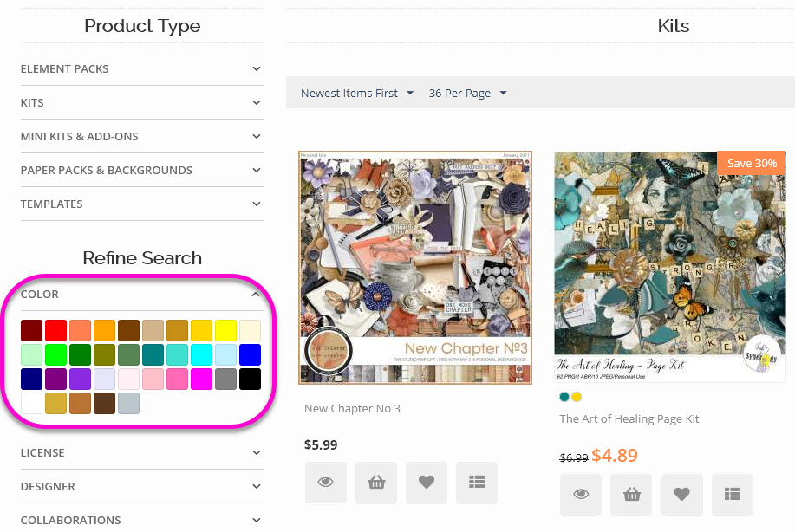Open New Chapter No 3 product link
The height and width of the screenshot is (532, 795).
tap(352, 408)
